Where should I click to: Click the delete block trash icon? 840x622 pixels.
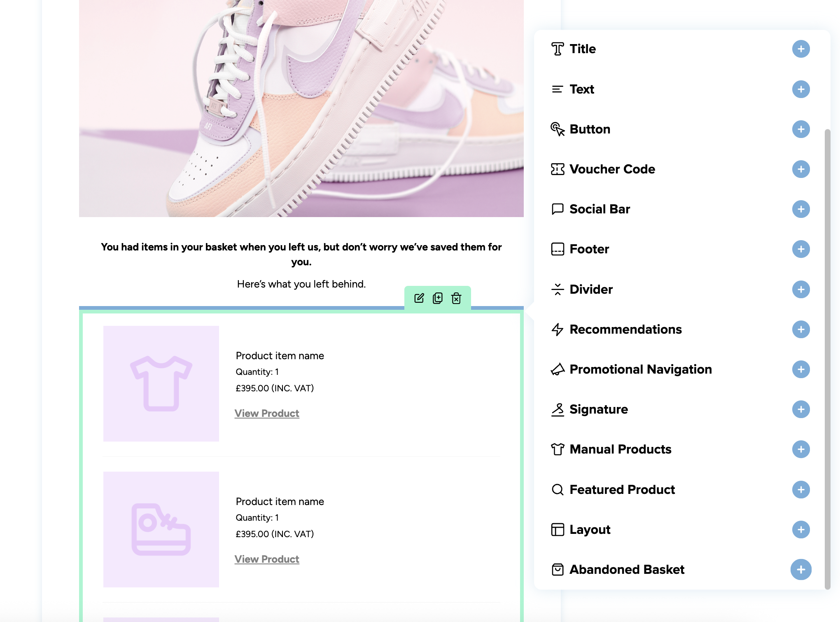point(456,298)
